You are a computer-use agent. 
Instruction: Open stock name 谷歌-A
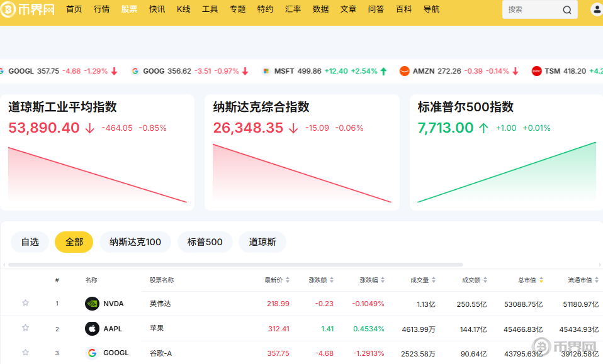tap(161, 353)
